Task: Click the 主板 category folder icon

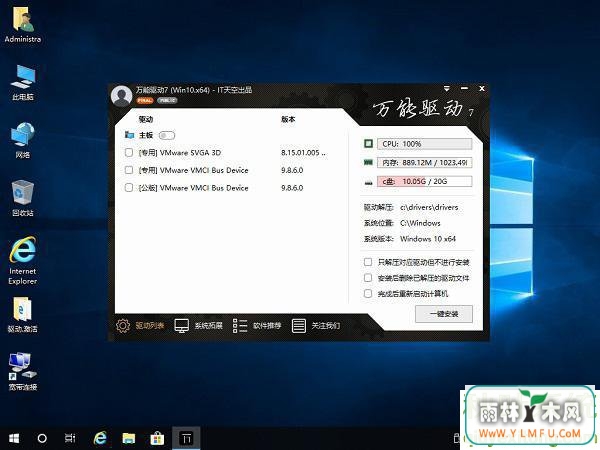Action: 129,135
